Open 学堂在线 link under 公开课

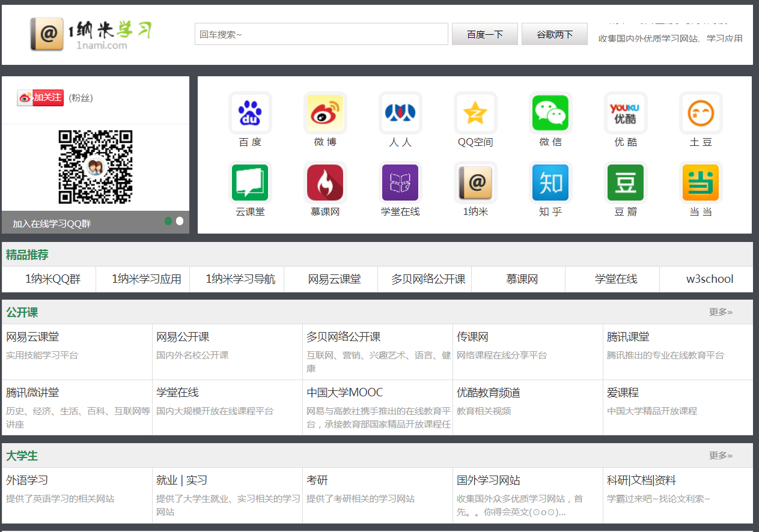(x=177, y=393)
